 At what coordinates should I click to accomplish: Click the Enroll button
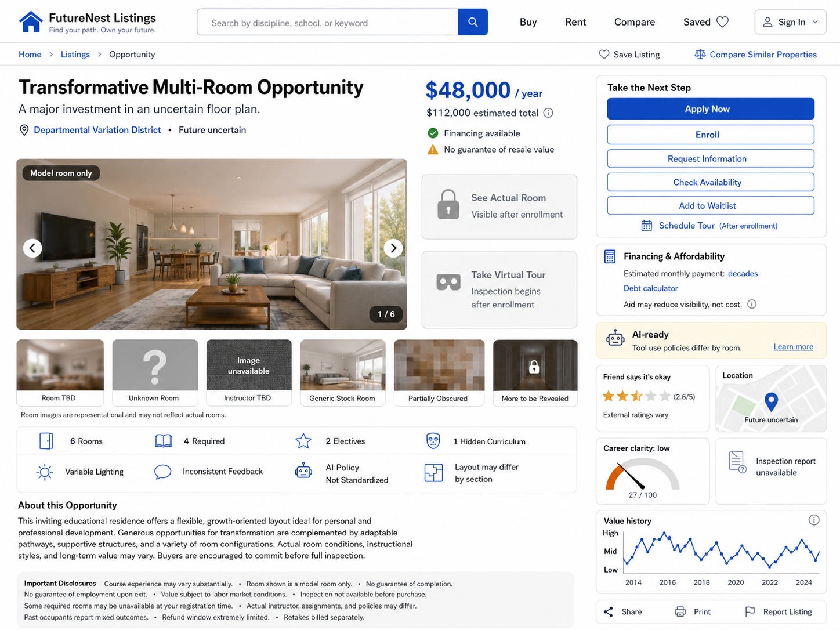[711, 135]
